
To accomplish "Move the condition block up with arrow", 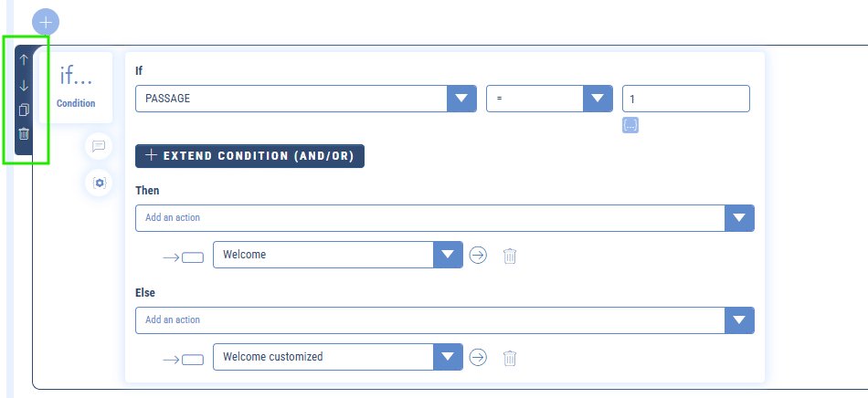I will 24,59.
